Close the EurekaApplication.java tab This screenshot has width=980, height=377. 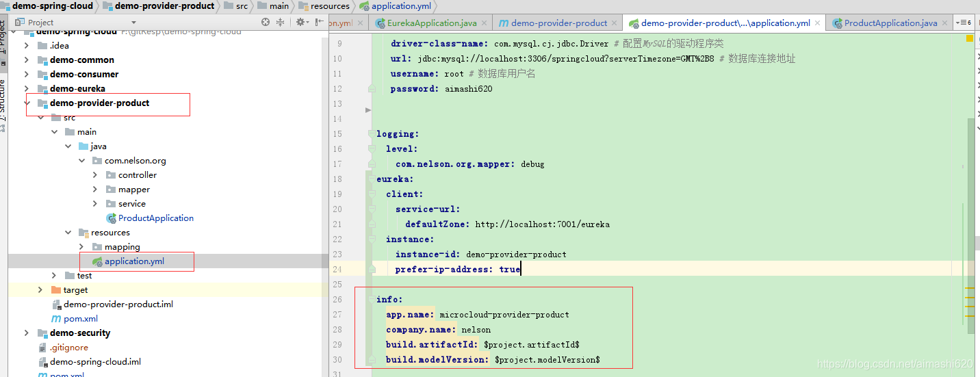(x=485, y=23)
